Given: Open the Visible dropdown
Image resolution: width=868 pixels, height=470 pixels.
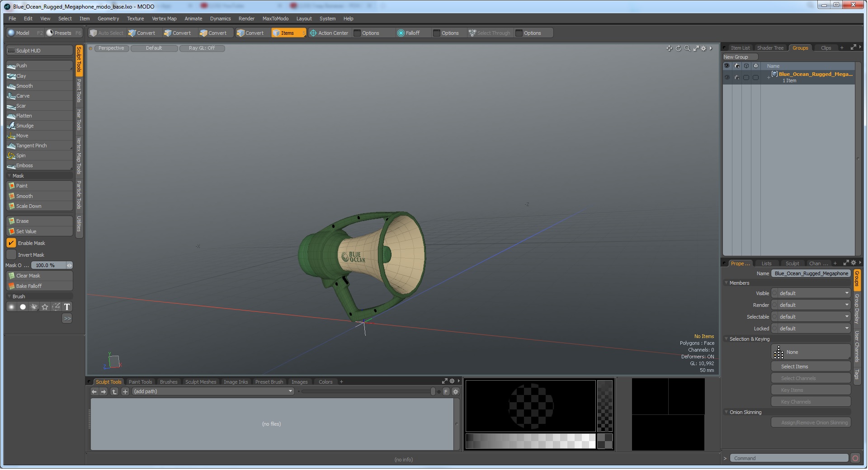Looking at the screenshot, I should point(811,293).
